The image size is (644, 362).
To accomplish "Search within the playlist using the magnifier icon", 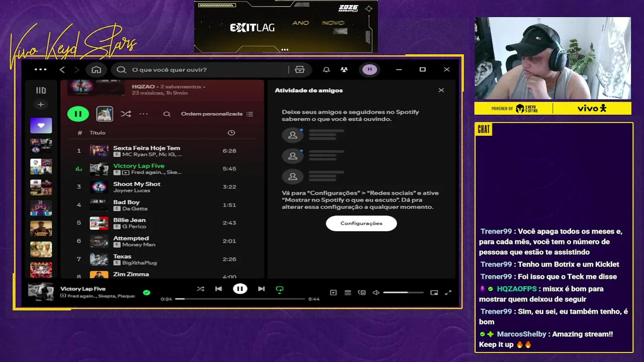I will point(167,114).
